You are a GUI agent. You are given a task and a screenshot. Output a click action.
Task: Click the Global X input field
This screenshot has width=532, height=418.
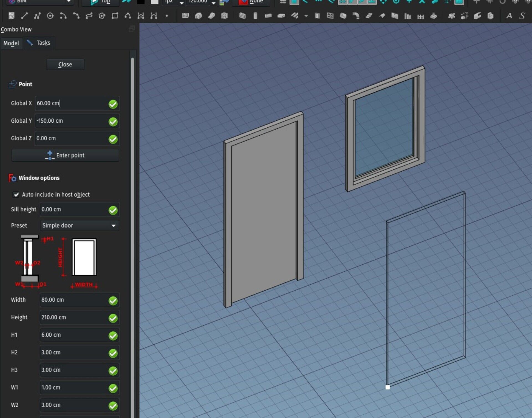click(77, 103)
